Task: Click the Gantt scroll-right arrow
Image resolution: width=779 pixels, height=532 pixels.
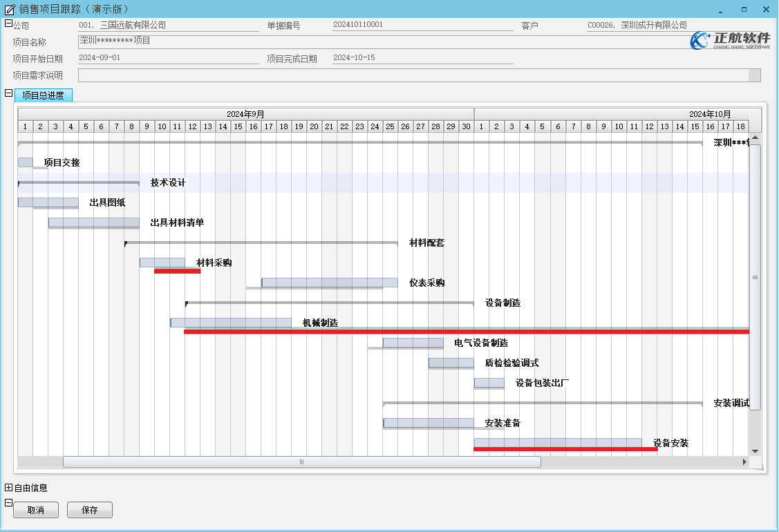Action: [744, 462]
